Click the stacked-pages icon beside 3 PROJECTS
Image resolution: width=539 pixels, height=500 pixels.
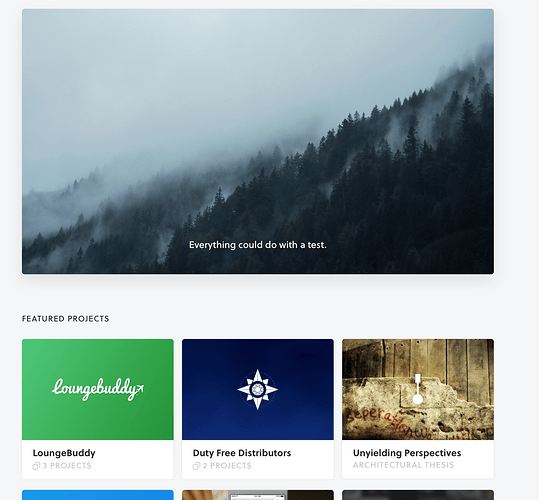coord(36,466)
